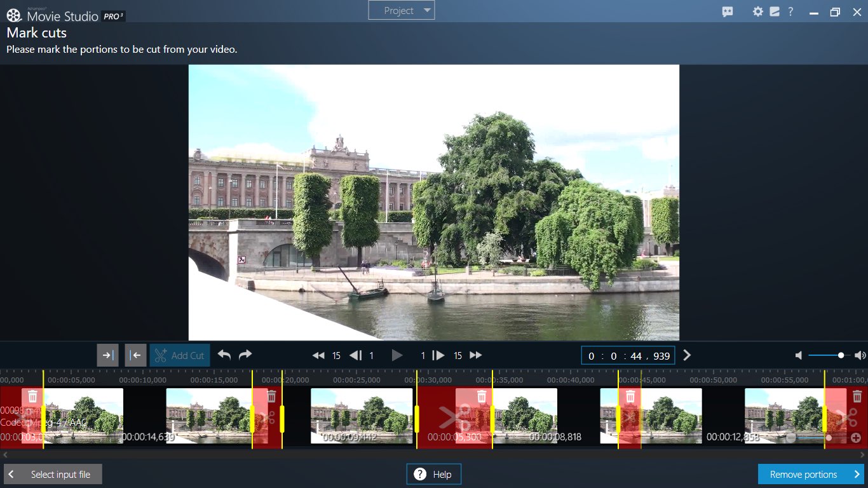The height and width of the screenshot is (488, 868).
Task: Redo the last undone action
Action: [x=244, y=355]
